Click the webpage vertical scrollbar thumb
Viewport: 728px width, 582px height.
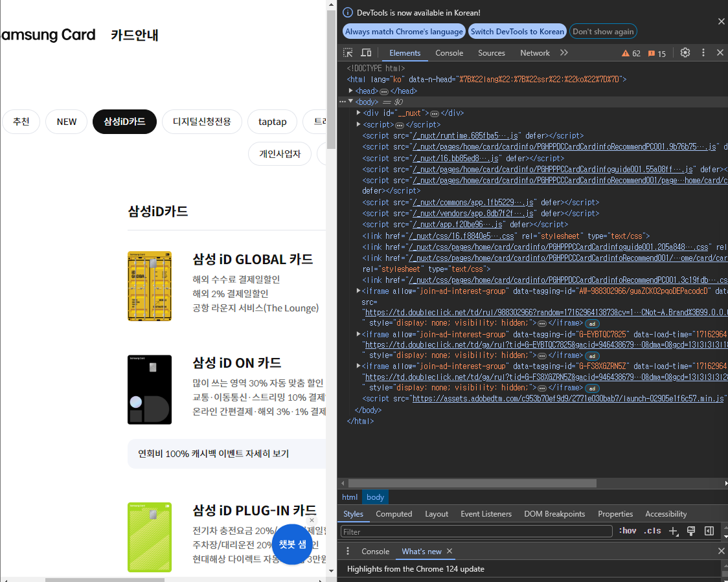(x=330, y=80)
